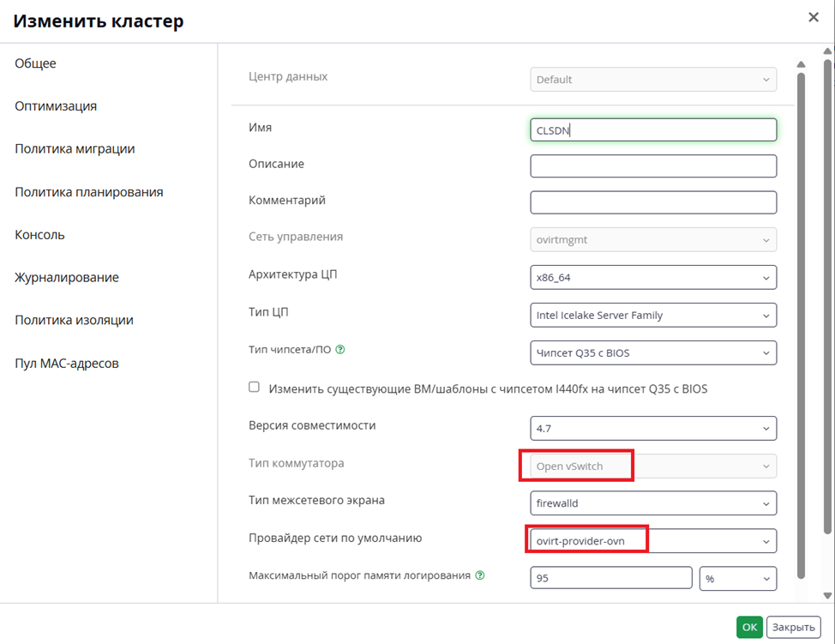This screenshot has height=644, width=835.
Task: Open the Тип чипсета/ПО combo box
Action: click(x=653, y=352)
